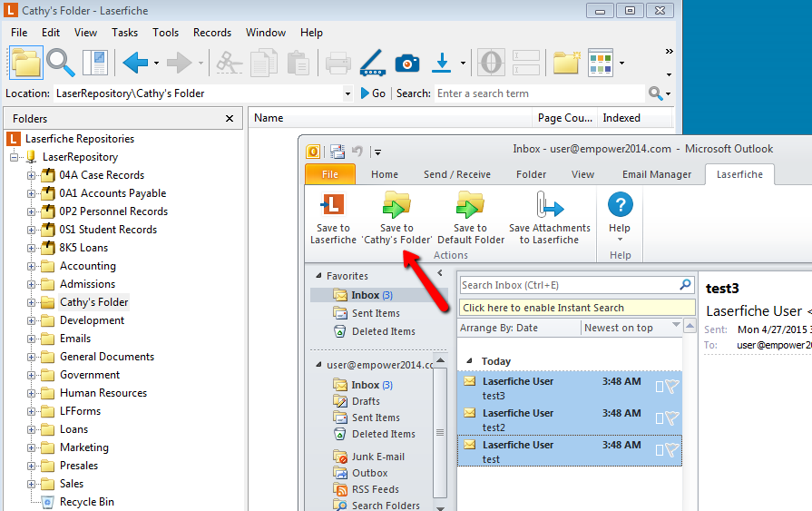Click Save Attachments to Laserfiche button
812x511 pixels.
tap(550, 218)
